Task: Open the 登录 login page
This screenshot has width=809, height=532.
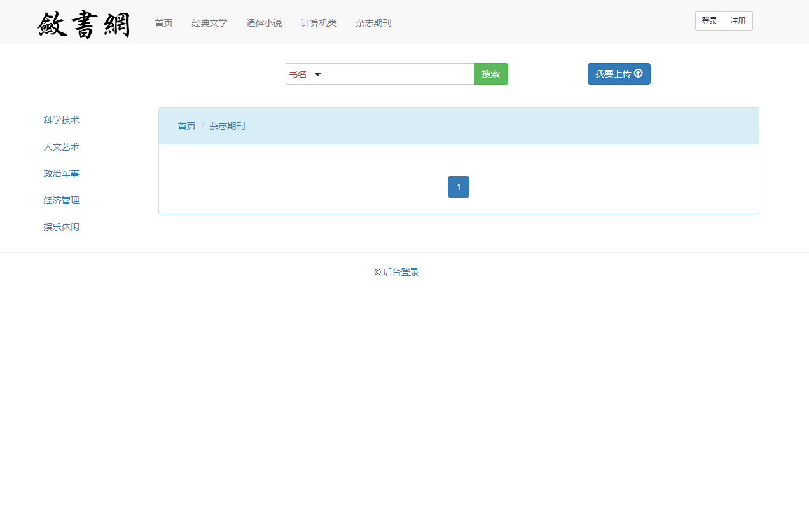Action: coord(709,20)
